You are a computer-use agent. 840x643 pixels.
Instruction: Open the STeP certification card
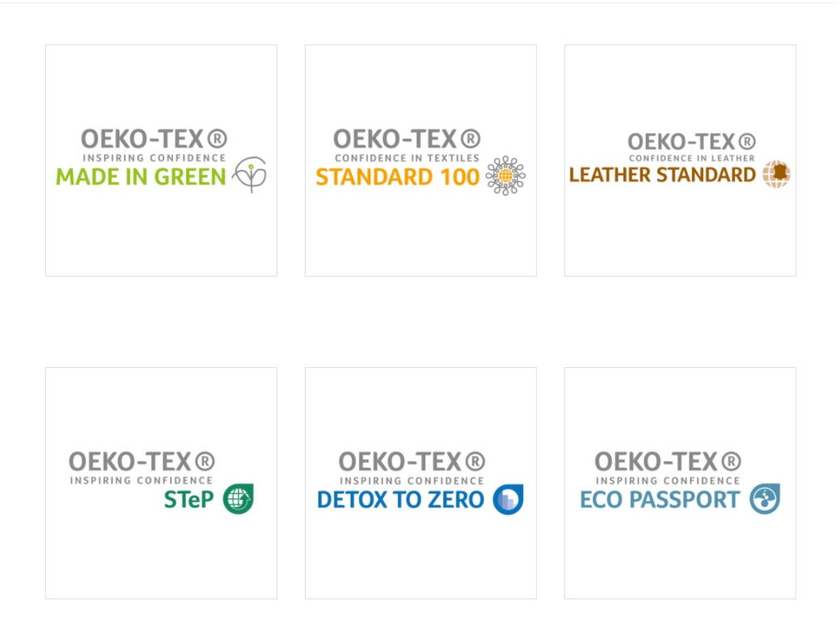pos(161,484)
